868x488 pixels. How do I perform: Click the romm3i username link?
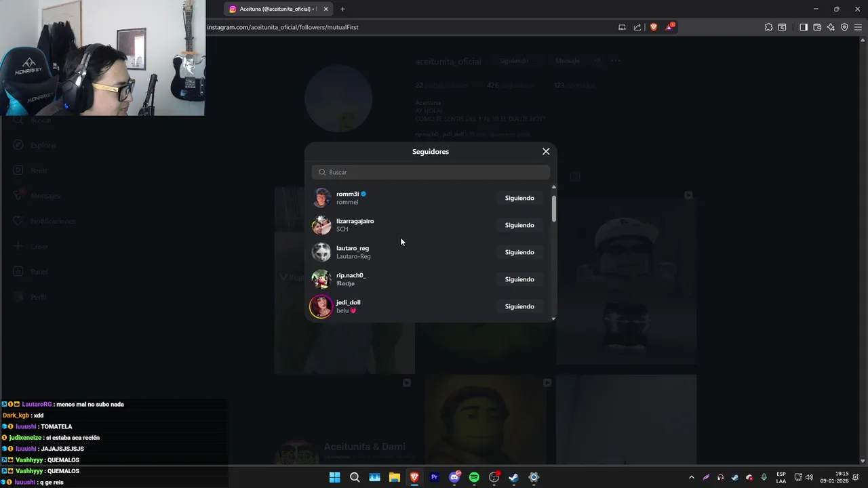coord(347,194)
